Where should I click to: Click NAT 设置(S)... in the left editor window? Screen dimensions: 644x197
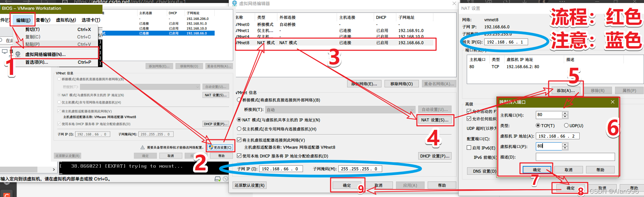click(216, 95)
